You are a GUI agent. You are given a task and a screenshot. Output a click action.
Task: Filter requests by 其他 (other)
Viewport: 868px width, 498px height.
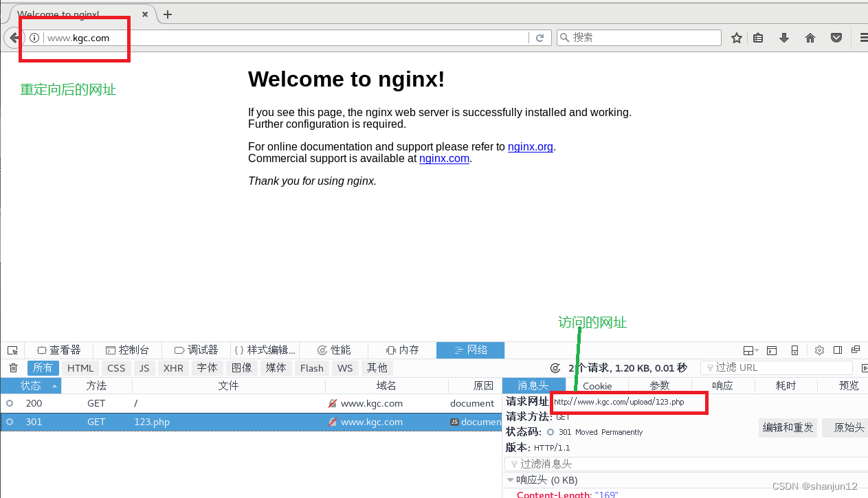[x=377, y=368]
